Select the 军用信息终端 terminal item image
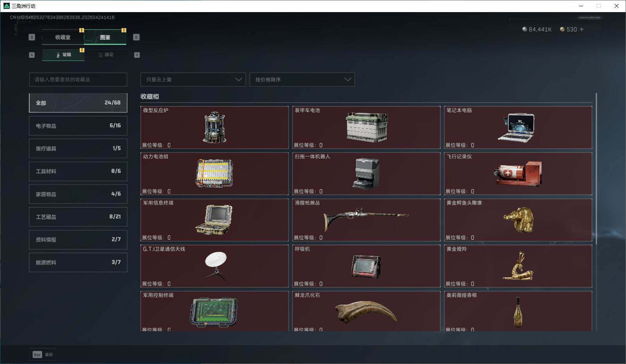This screenshot has height=364, width=626. coord(214,219)
